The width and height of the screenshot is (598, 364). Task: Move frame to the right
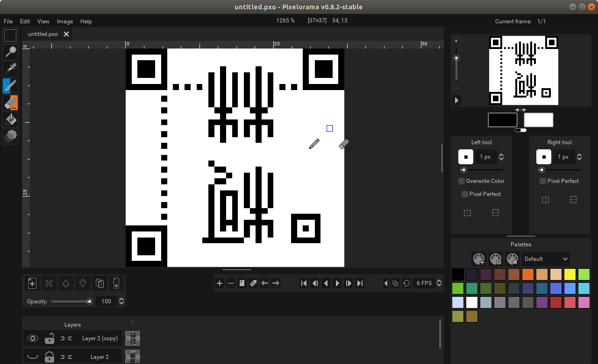276,283
